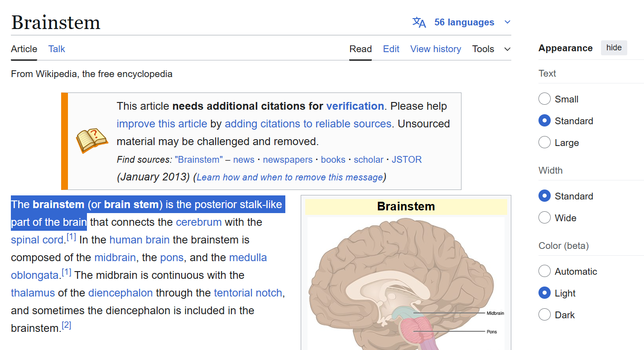Click the translate languages icon

[419, 22]
